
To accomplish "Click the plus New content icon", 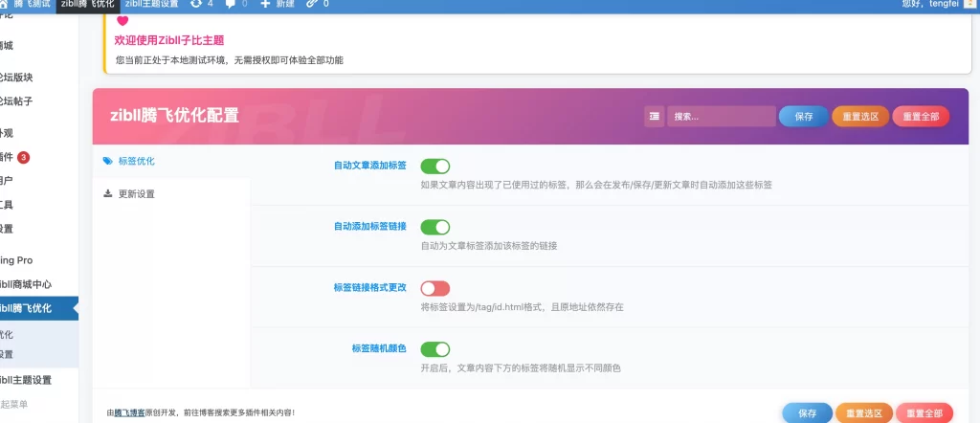I will pos(265,4).
